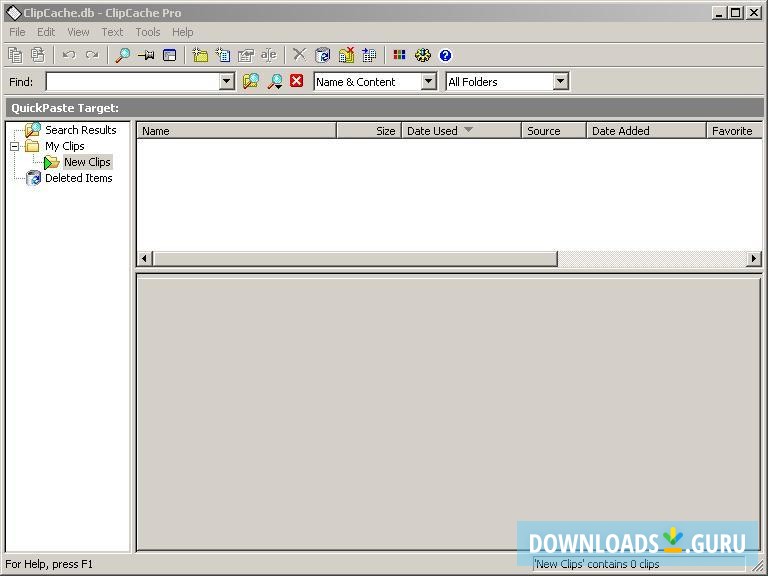The image size is (768, 576).
Task: Open the Find history dropdown arrow
Action: (x=226, y=81)
